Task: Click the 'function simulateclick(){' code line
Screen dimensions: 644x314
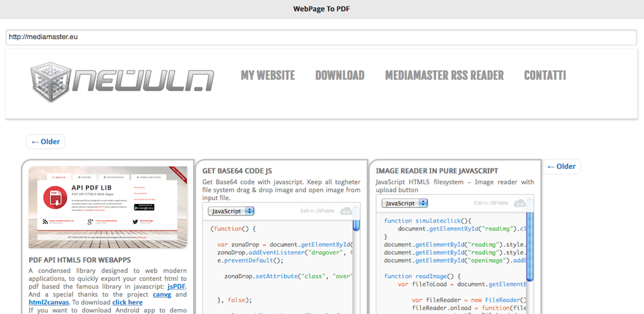Action: point(429,220)
